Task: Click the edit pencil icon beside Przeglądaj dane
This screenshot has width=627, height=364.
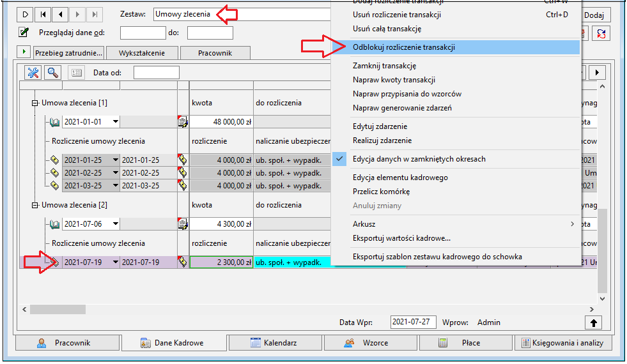Action: point(24,33)
